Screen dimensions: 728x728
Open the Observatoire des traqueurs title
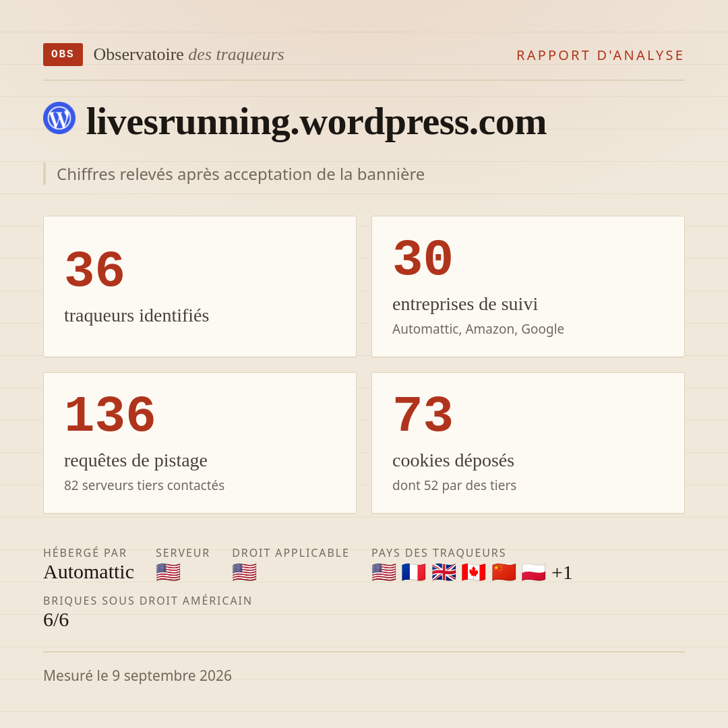click(x=189, y=55)
